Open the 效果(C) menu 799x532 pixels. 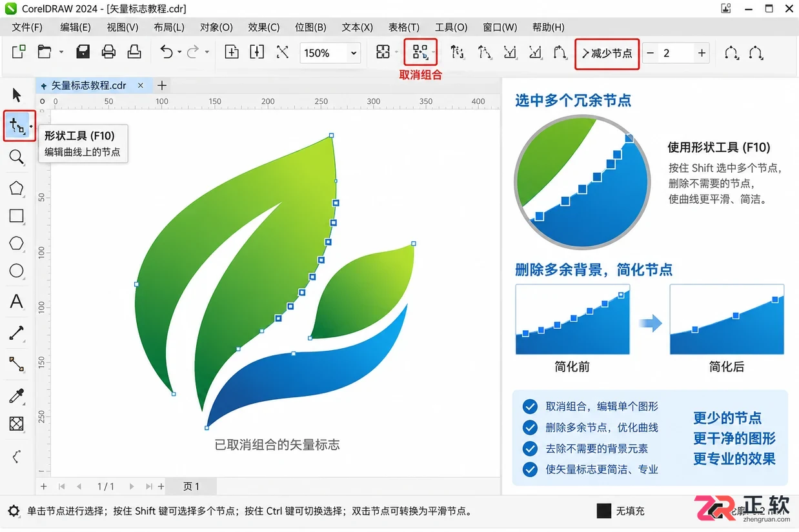(x=264, y=27)
